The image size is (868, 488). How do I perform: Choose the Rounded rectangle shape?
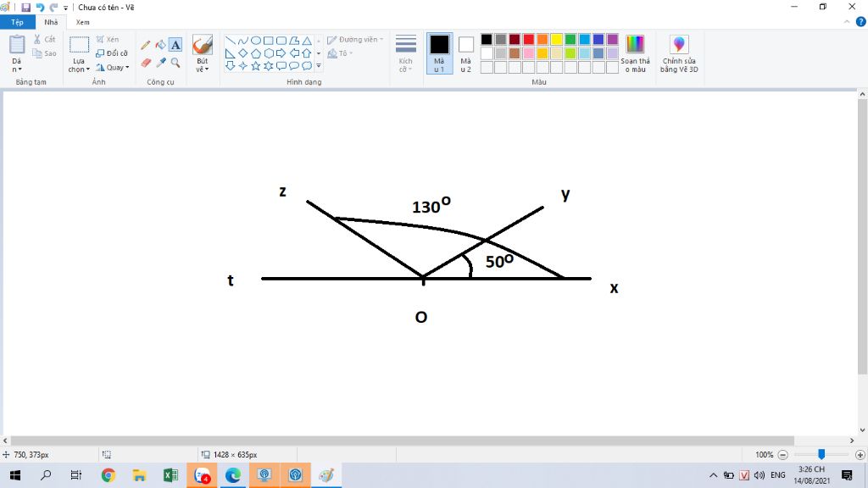click(x=281, y=41)
